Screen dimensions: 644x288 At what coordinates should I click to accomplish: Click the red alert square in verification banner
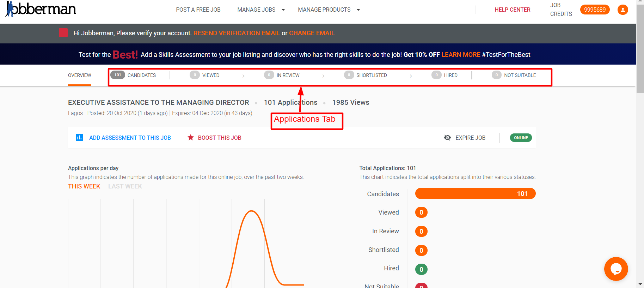[63, 33]
